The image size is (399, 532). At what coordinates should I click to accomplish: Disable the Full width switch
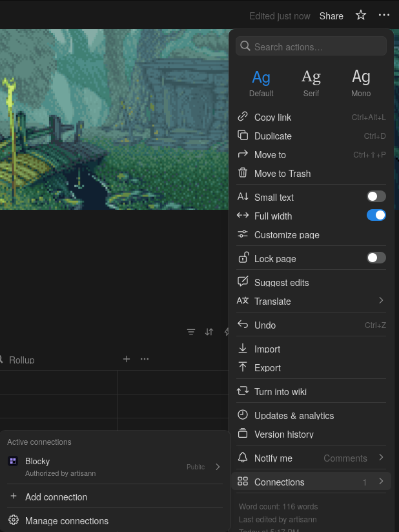[376, 215]
